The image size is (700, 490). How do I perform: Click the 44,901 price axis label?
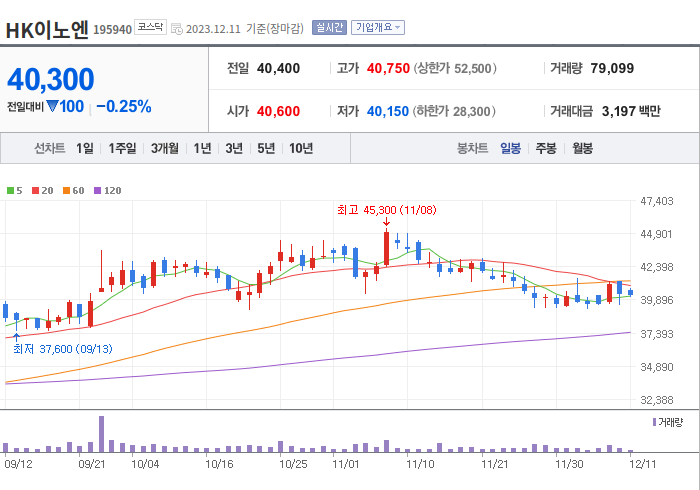tap(656, 234)
